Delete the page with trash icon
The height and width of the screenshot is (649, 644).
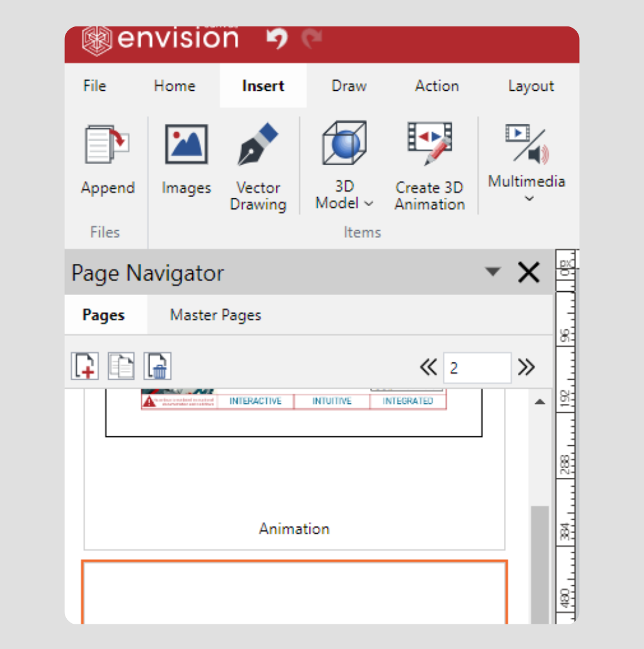click(157, 366)
